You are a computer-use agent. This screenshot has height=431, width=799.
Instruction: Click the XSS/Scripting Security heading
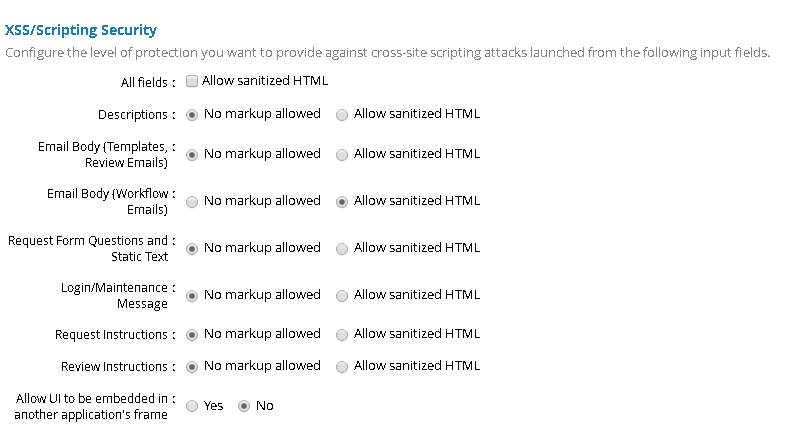[81, 31]
